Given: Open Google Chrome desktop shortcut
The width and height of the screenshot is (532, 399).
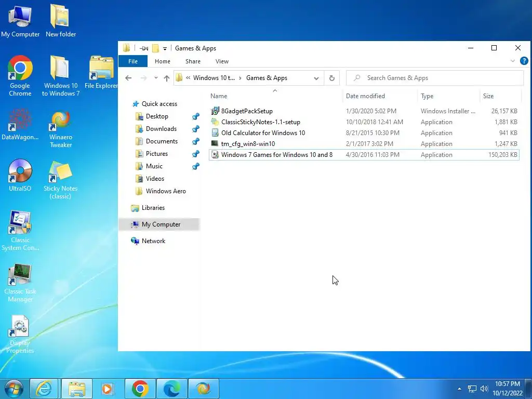Looking at the screenshot, I should [x=20, y=76].
